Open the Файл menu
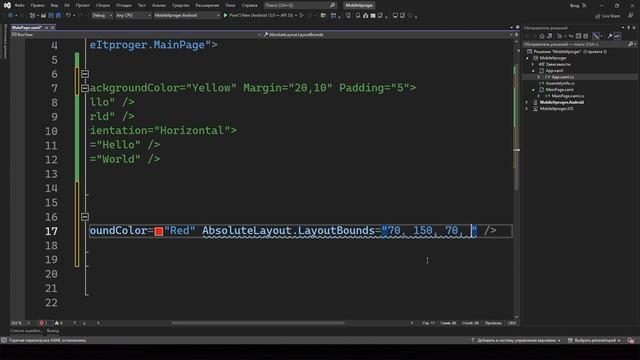640x360 pixels. (19, 5)
